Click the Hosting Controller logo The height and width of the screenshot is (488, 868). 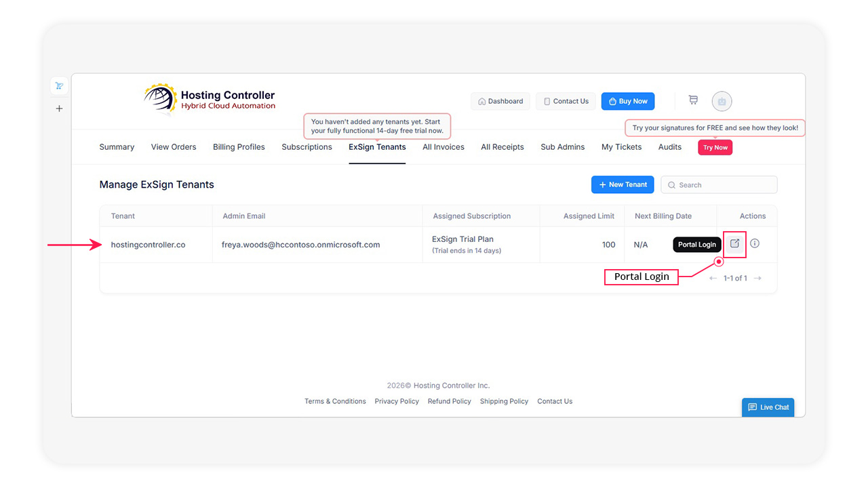pyautogui.click(x=210, y=100)
